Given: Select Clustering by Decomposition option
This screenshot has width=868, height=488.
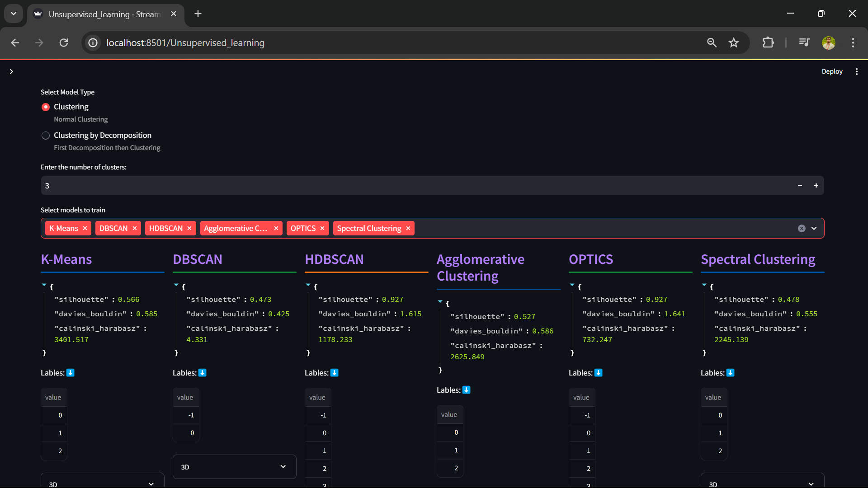Looking at the screenshot, I should coord(45,135).
